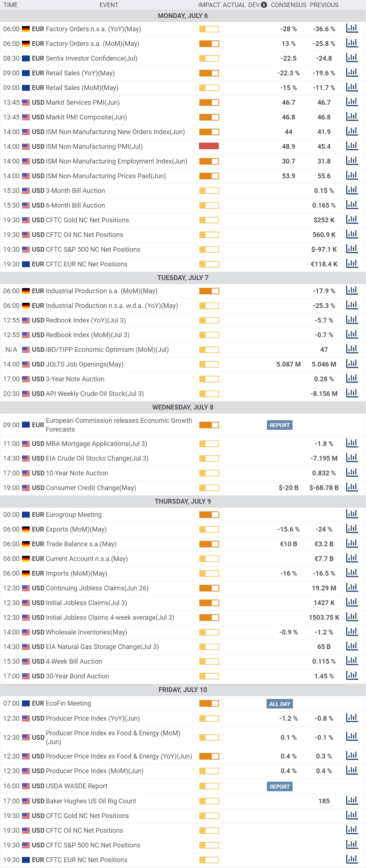
Task: Open chart icon for Factory Orders n.s.a. (YoY)
Action: [352, 29]
